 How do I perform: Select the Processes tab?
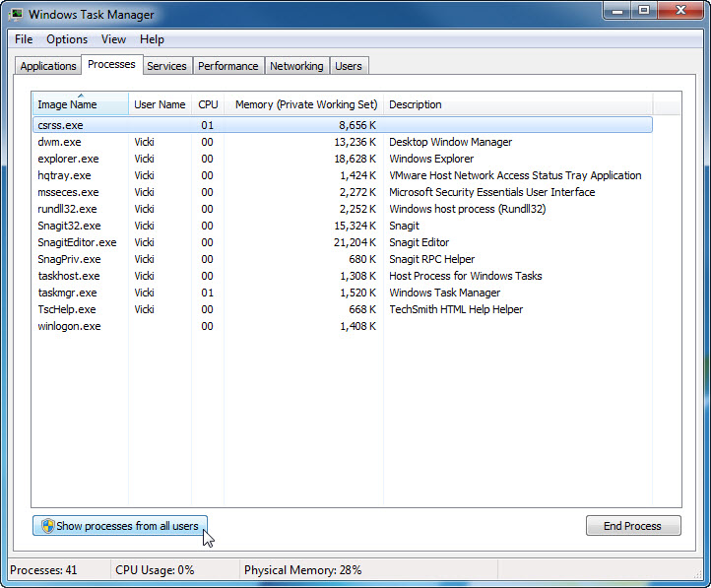tap(111, 64)
